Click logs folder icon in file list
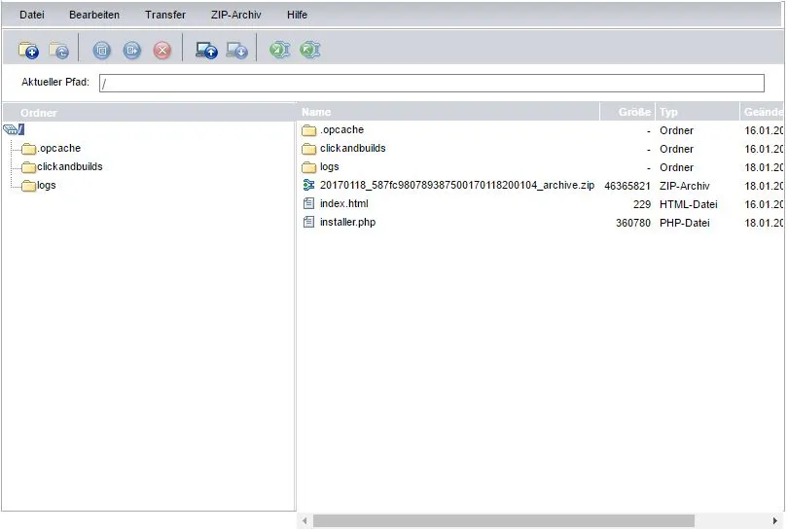 309,166
